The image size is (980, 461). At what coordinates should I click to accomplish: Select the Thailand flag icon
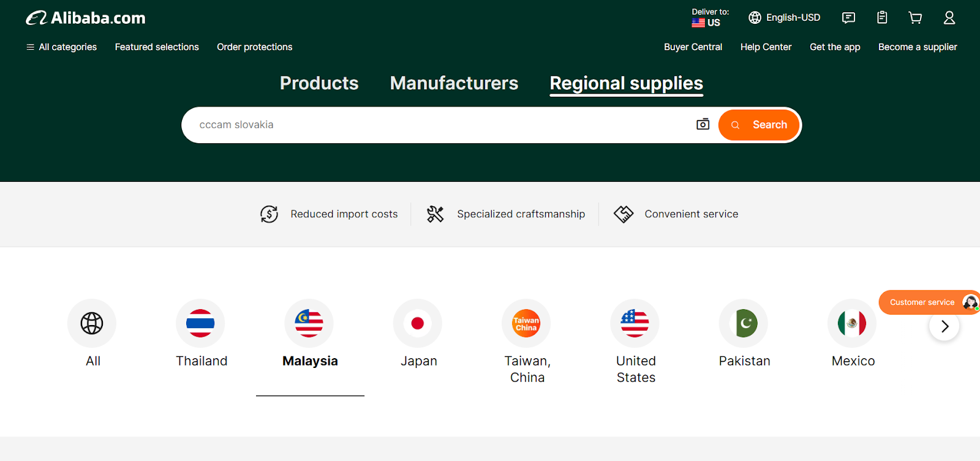tap(200, 323)
